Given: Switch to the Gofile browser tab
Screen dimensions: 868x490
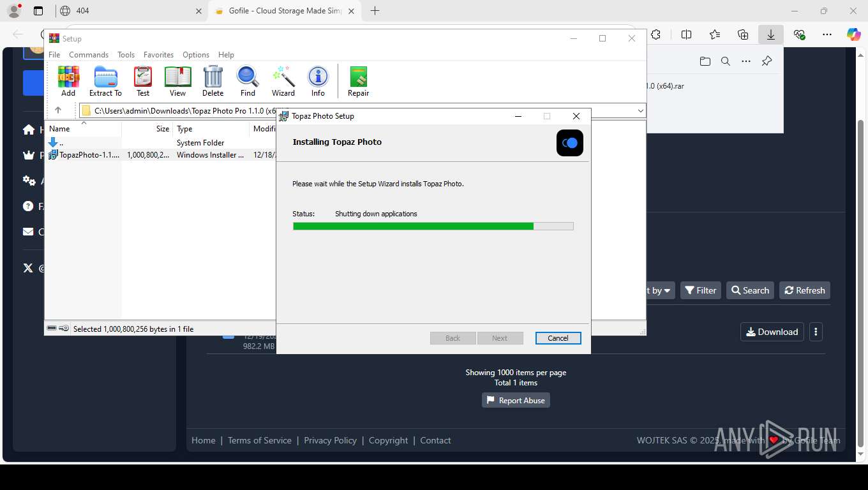Looking at the screenshot, I should 285,11.
